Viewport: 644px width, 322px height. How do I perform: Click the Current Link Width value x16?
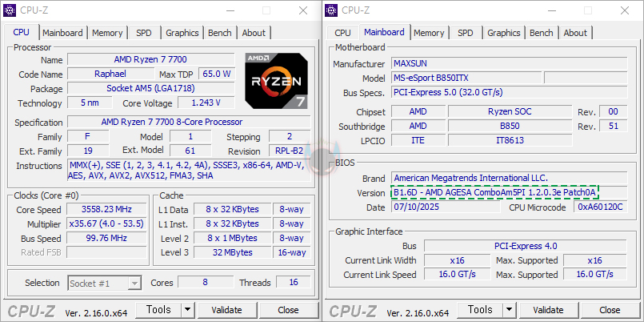[x=457, y=260]
